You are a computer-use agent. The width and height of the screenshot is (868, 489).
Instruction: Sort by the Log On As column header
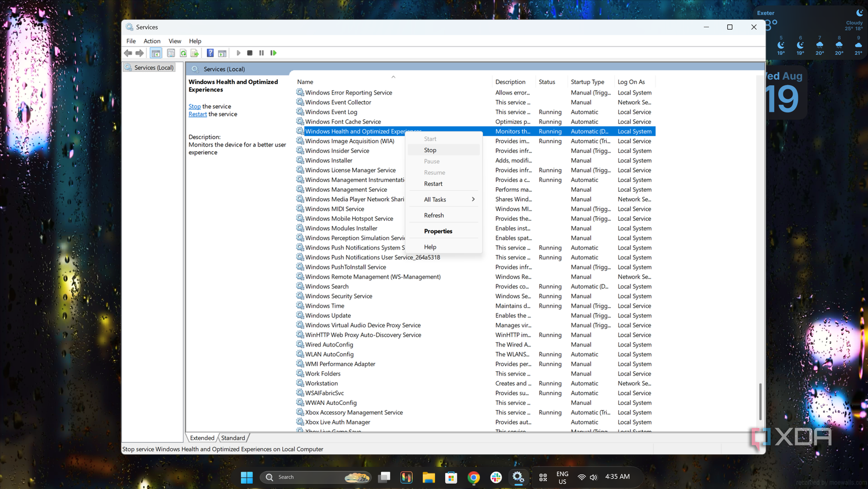click(635, 82)
